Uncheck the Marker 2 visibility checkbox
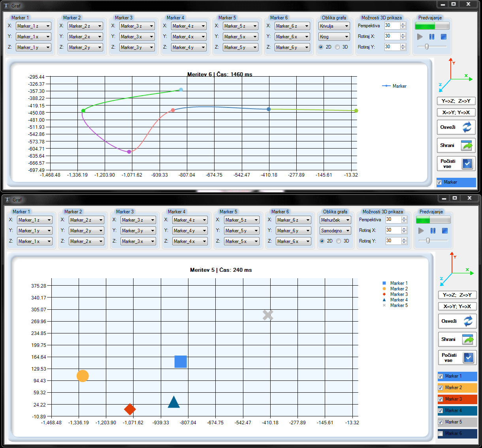This screenshot has width=482, height=448. pos(441,388)
